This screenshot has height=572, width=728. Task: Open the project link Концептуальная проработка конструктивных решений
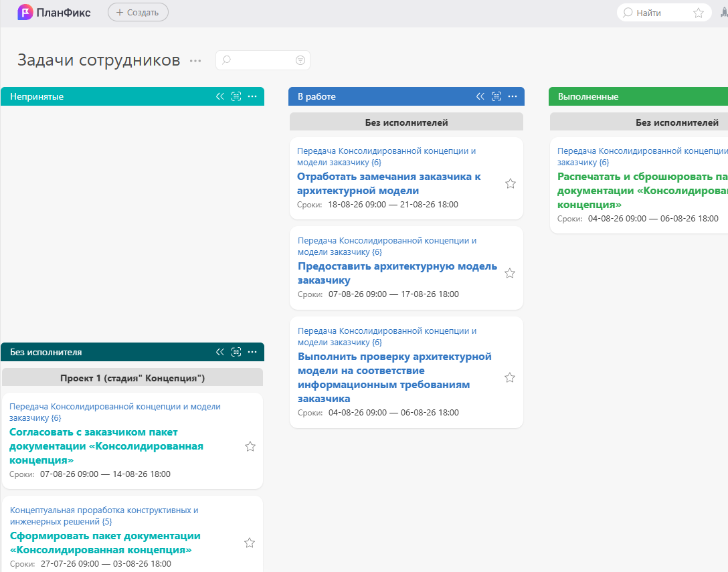pos(104,515)
